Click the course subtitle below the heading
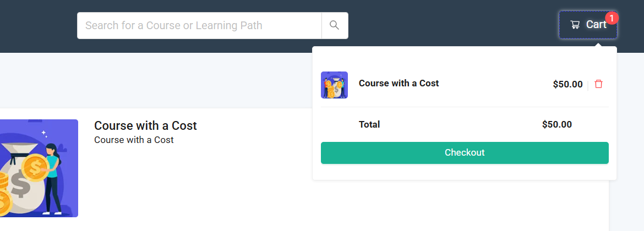The height and width of the screenshot is (231, 644). pos(134,140)
